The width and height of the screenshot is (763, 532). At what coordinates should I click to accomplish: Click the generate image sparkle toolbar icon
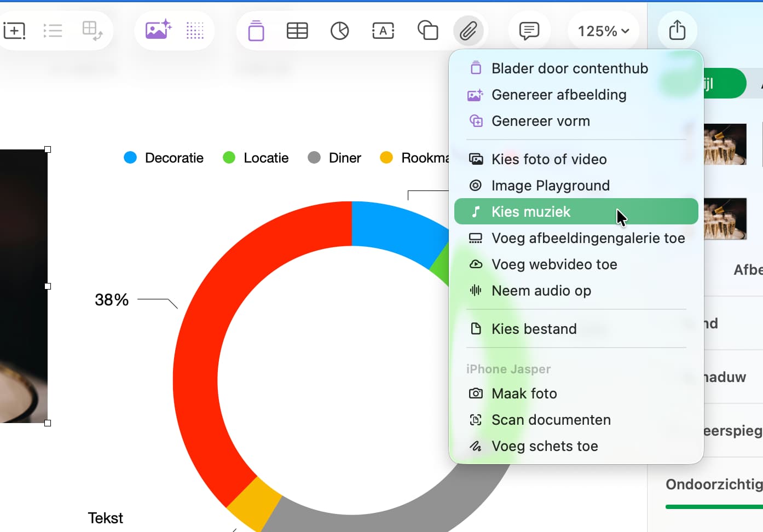coord(158,30)
